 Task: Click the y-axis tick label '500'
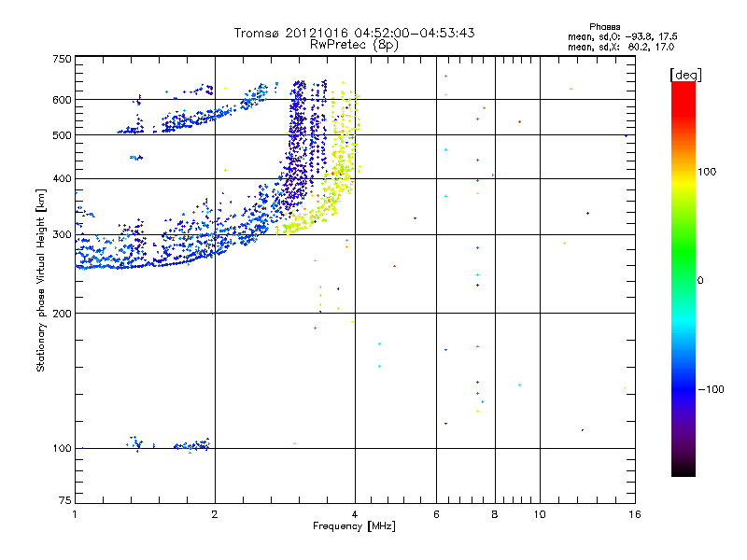coord(62,135)
